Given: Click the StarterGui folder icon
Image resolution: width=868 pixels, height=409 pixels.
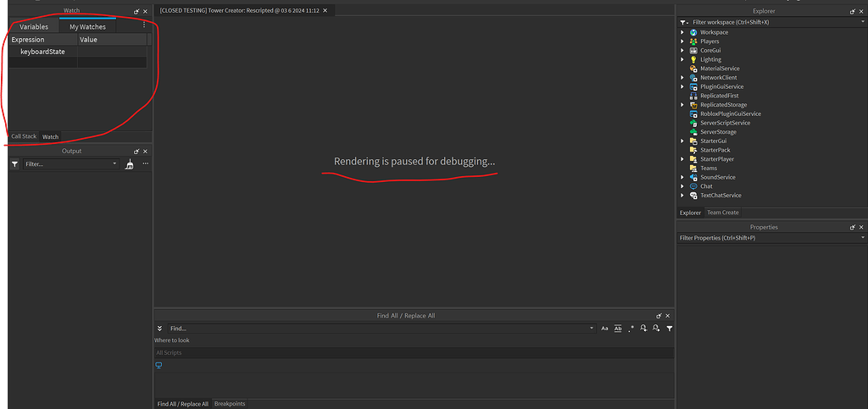Looking at the screenshot, I should point(693,141).
